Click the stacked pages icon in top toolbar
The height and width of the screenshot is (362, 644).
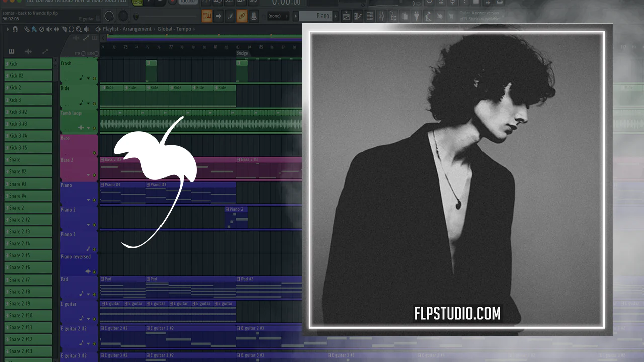click(x=406, y=16)
